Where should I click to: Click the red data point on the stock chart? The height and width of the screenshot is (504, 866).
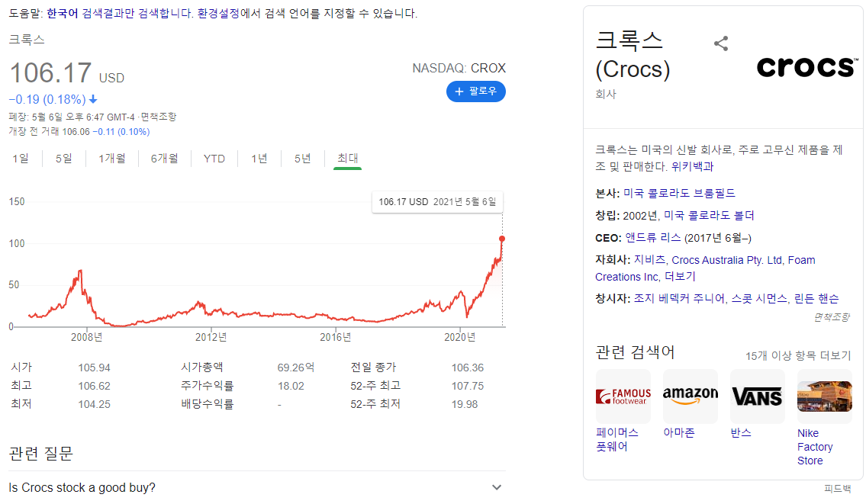[x=501, y=239]
